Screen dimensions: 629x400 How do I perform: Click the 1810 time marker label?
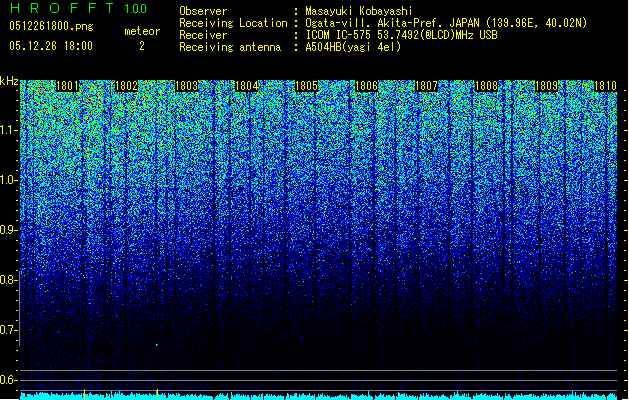click(605, 86)
